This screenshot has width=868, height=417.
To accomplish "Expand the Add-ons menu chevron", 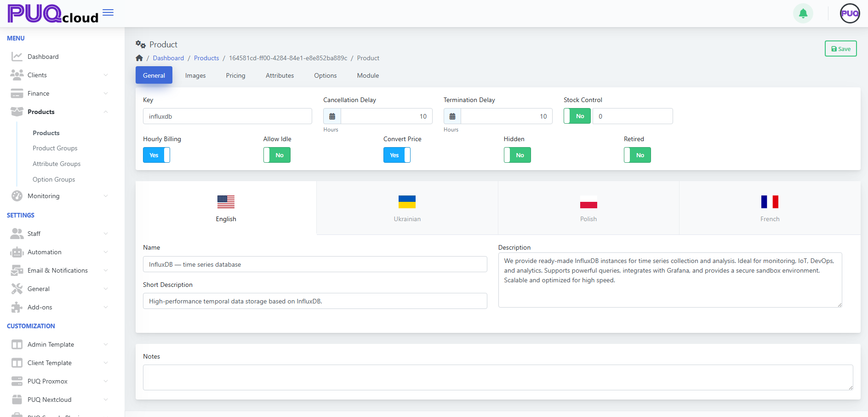I will 106,307.
